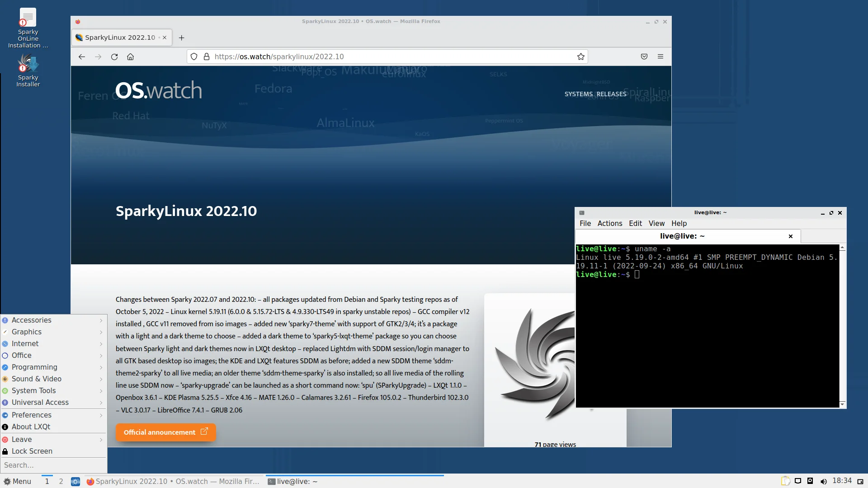The width and height of the screenshot is (868, 488).
Task: Go to Firefox home page
Action: (x=131, y=56)
